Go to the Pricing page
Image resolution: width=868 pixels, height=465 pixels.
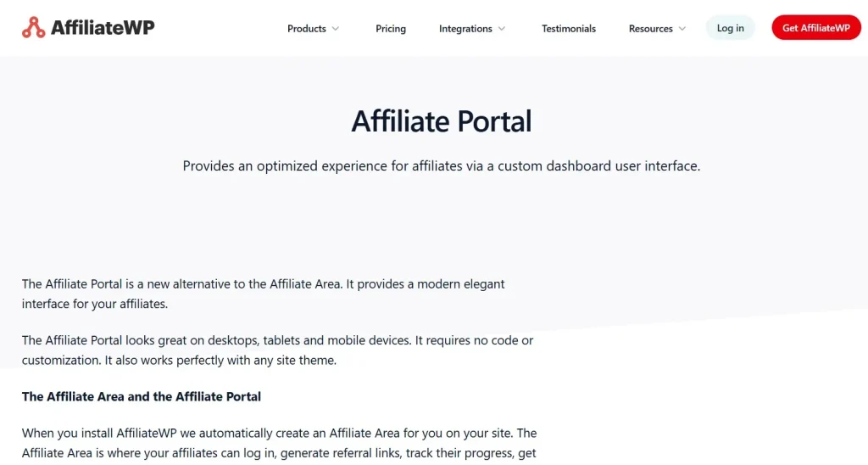pos(390,28)
